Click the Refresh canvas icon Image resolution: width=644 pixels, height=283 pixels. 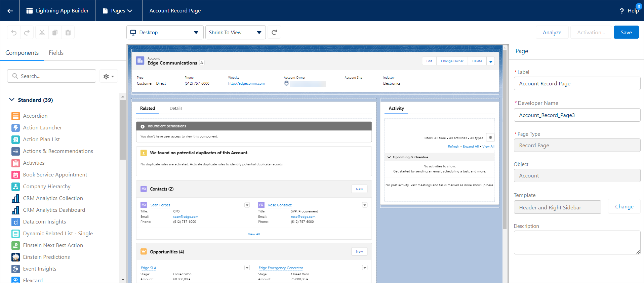pos(274,32)
